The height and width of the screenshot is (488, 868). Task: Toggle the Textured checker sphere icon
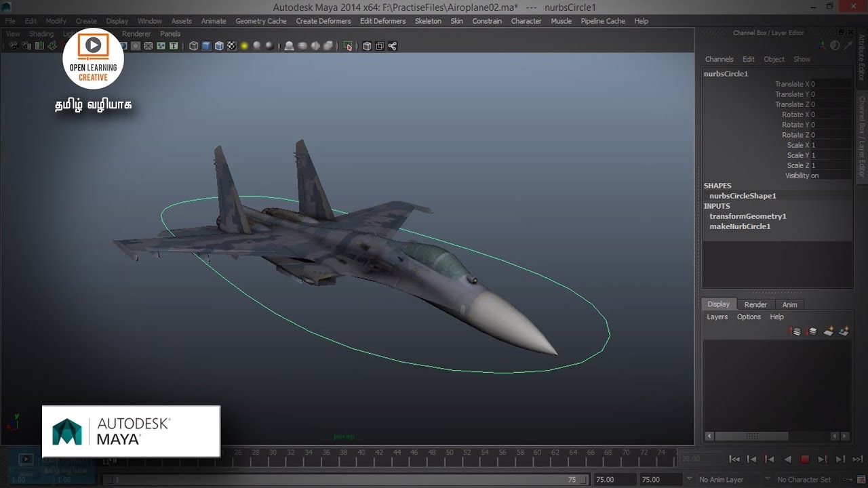[232, 46]
